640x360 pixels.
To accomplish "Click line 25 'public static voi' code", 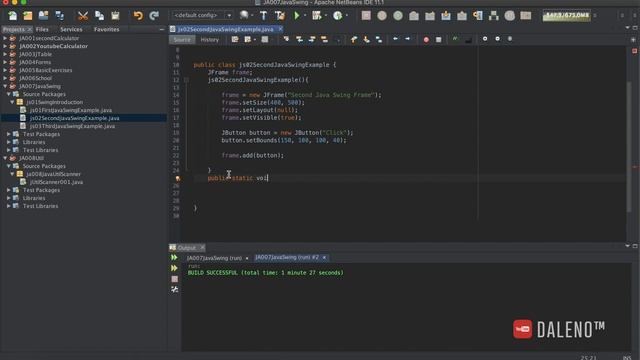I will click(238, 178).
